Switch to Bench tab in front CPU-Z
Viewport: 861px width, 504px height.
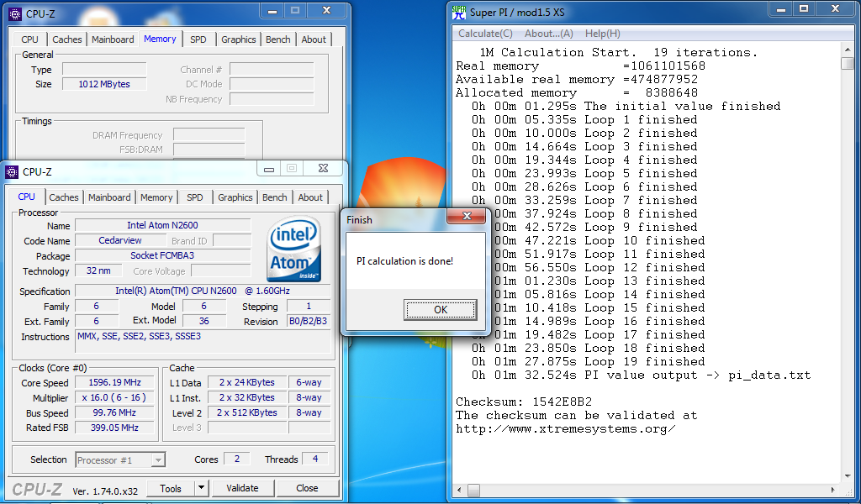(x=275, y=197)
